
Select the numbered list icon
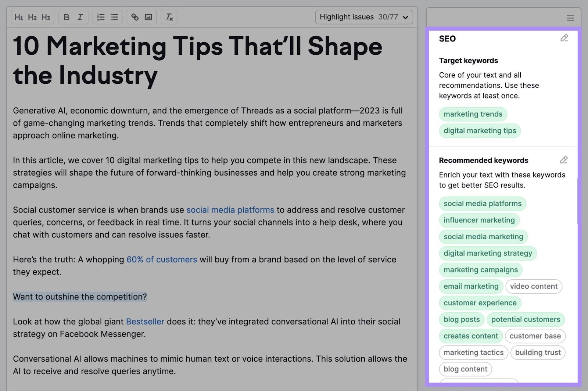(100, 17)
